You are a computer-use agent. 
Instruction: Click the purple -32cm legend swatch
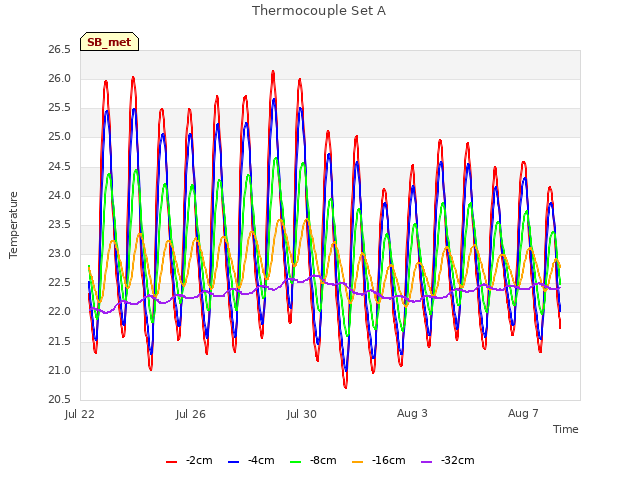(426, 462)
